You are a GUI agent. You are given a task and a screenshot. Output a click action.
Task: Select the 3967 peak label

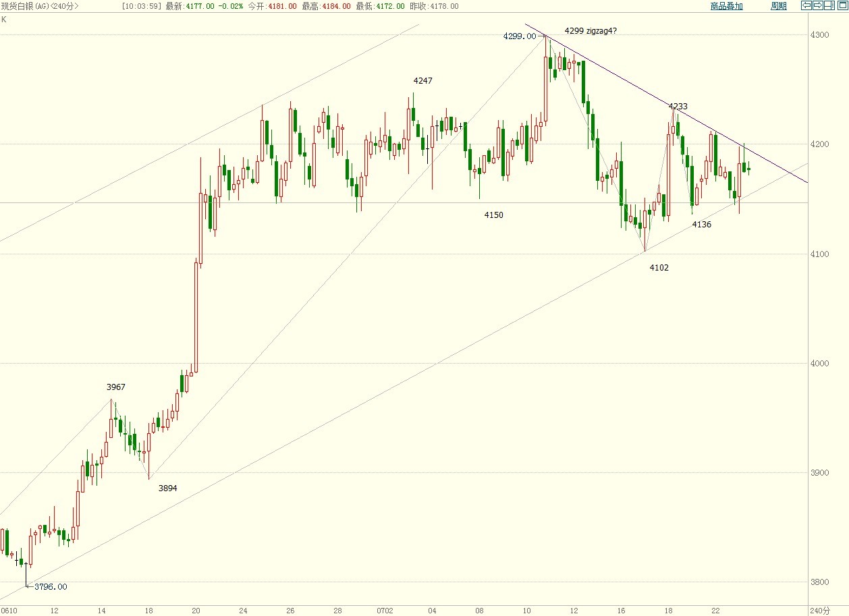click(x=116, y=387)
